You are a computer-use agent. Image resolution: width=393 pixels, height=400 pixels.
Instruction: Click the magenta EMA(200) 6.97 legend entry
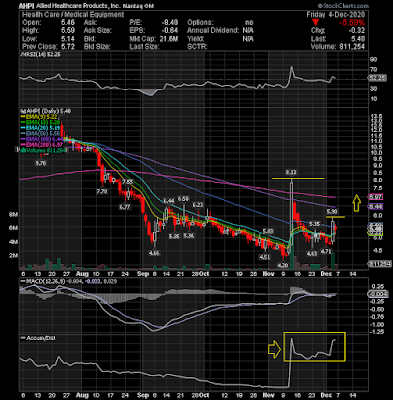pyautogui.click(x=41, y=145)
